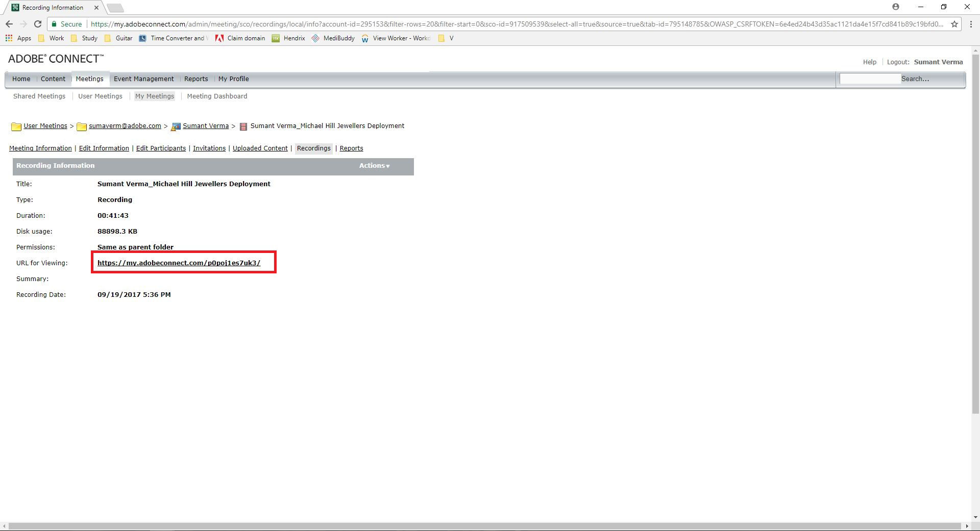Select the Recordings section link
The height and width of the screenshot is (531, 980).
point(314,148)
